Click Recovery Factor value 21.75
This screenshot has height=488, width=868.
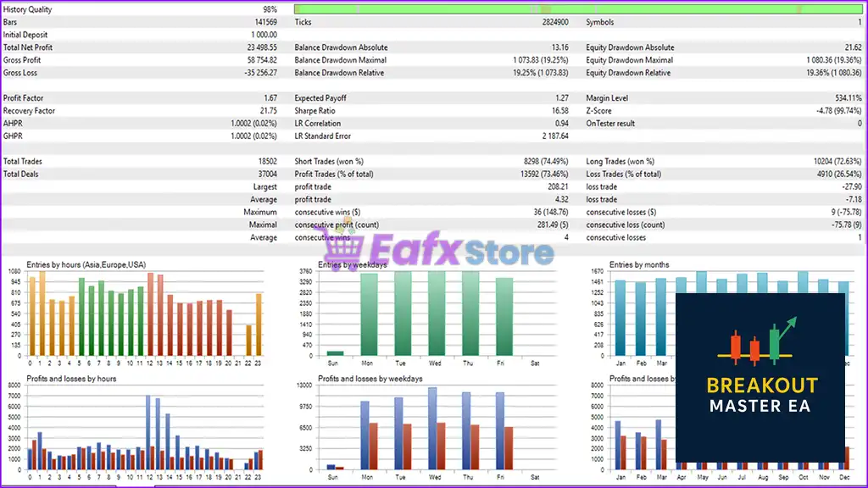(269, 111)
